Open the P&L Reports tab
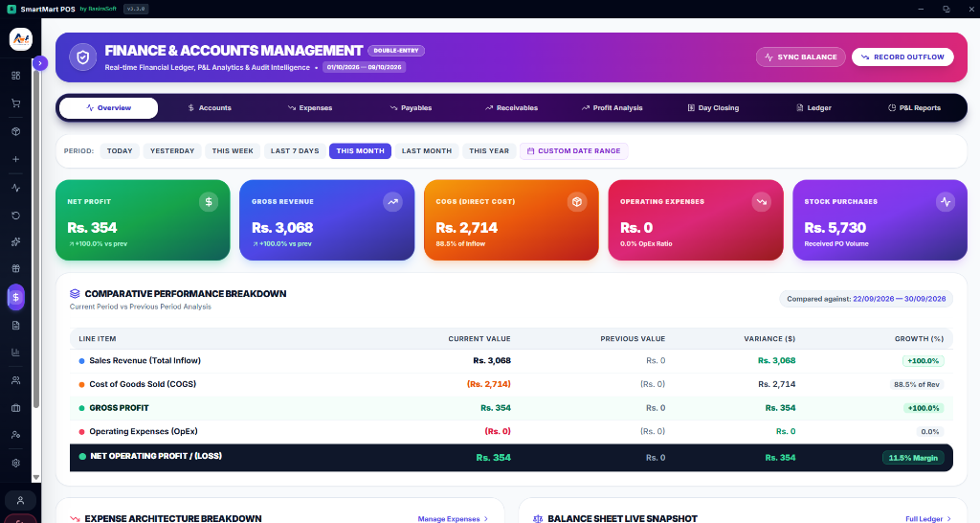Screen dimensions: 980x523 (914, 107)
